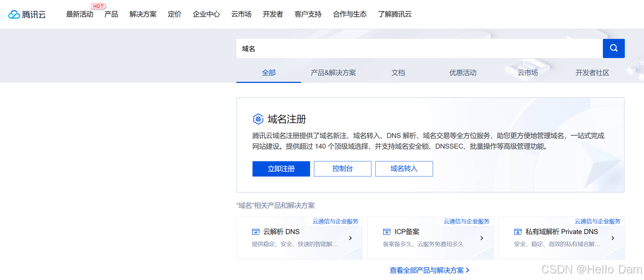Open 云解析 DNS card arrow
The image size is (644, 280).
tap(351, 238)
